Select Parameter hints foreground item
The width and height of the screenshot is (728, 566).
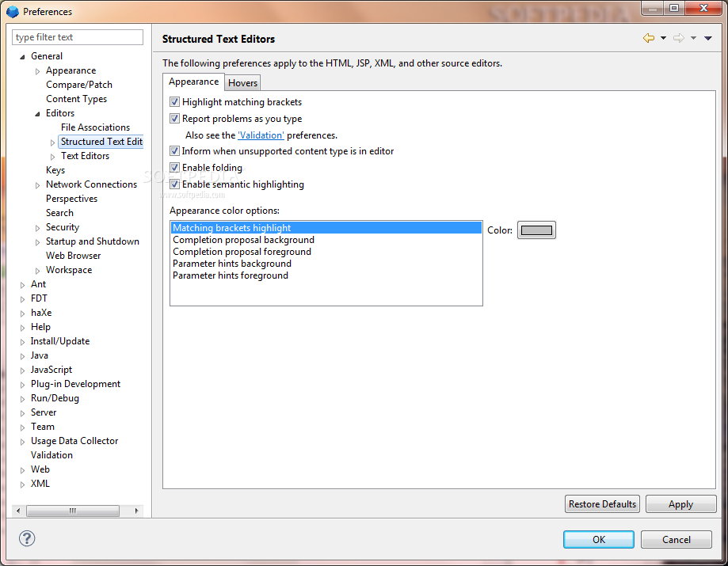coord(326,275)
